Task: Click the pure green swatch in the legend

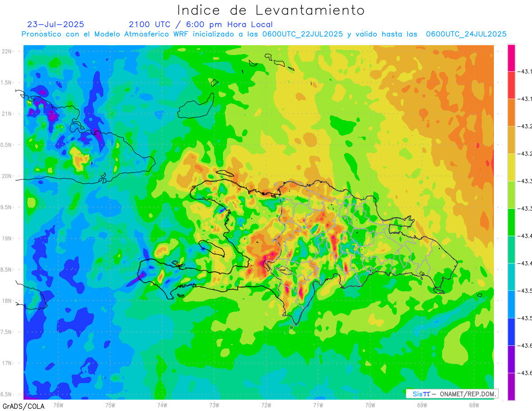Action: click(511, 222)
